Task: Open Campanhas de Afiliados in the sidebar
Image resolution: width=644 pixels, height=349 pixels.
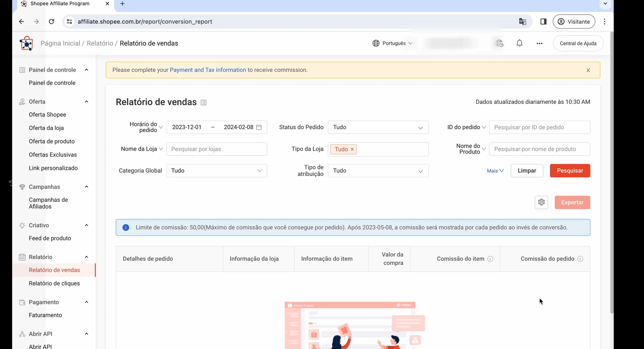Action: pyautogui.click(x=48, y=203)
